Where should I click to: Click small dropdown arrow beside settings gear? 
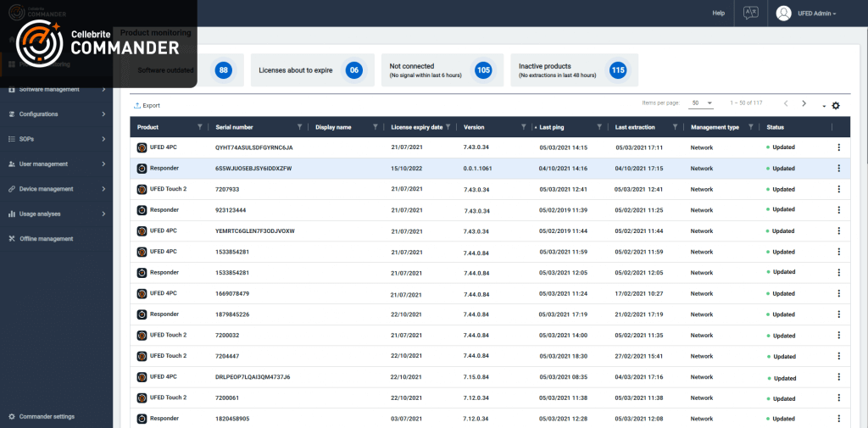tap(824, 106)
